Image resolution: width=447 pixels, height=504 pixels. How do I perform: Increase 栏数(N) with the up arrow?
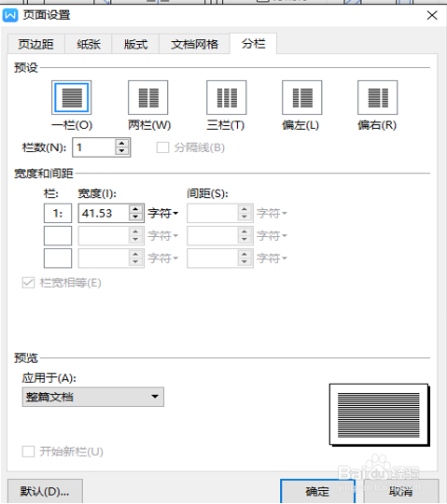[122, 144]
